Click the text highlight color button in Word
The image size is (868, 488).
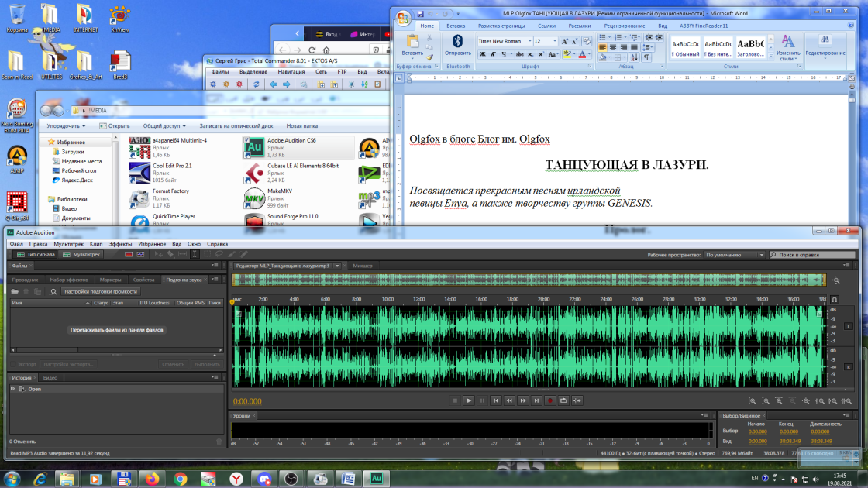pos(567,54)
